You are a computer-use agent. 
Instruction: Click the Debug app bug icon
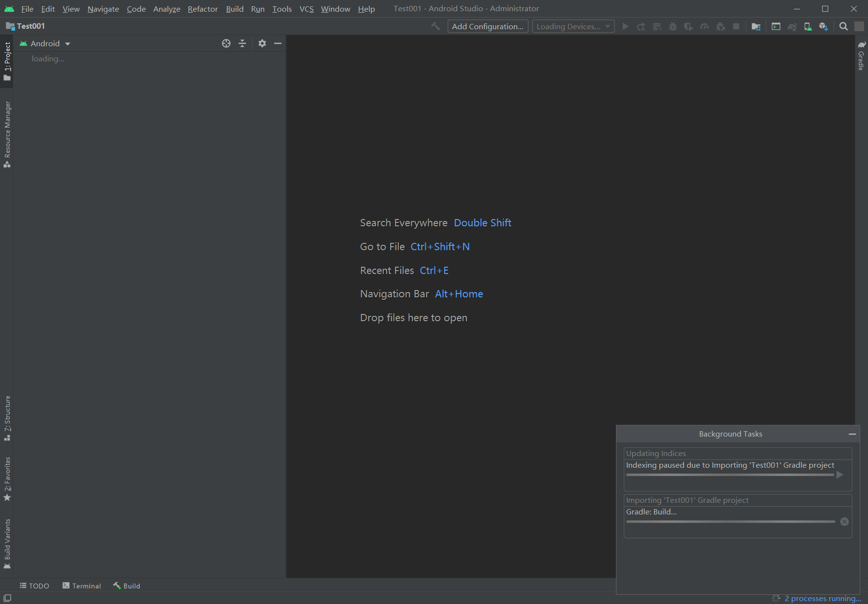[673, 26]
